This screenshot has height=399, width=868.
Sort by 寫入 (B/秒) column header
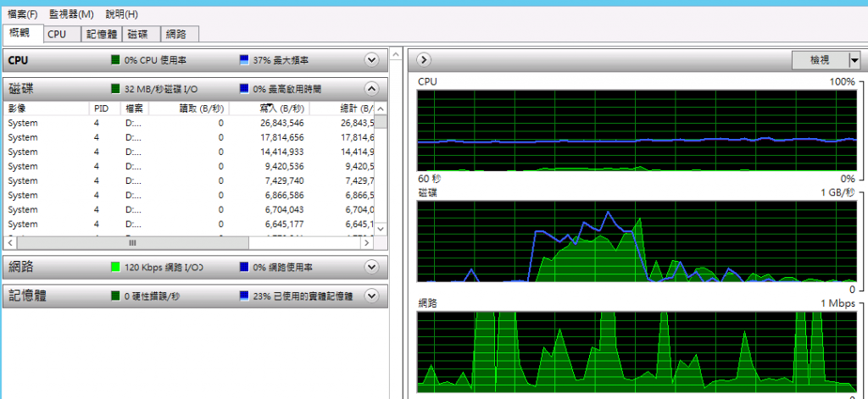[x=269, y=108]
